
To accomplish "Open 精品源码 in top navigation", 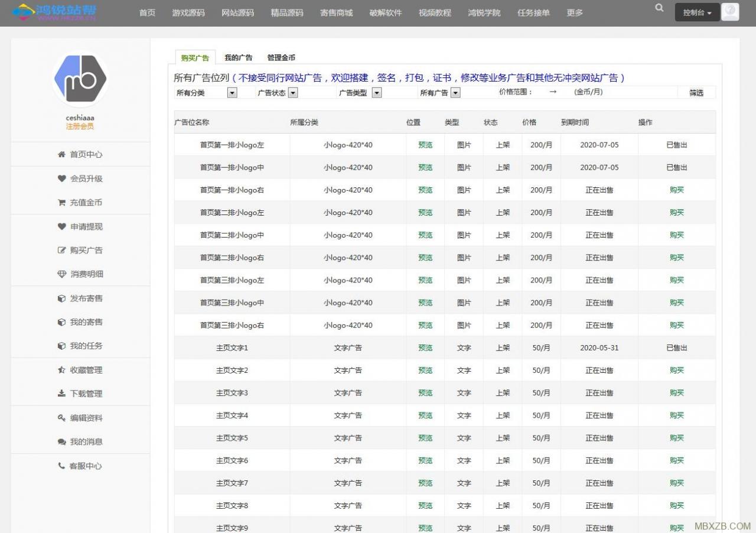I will 287,12.
